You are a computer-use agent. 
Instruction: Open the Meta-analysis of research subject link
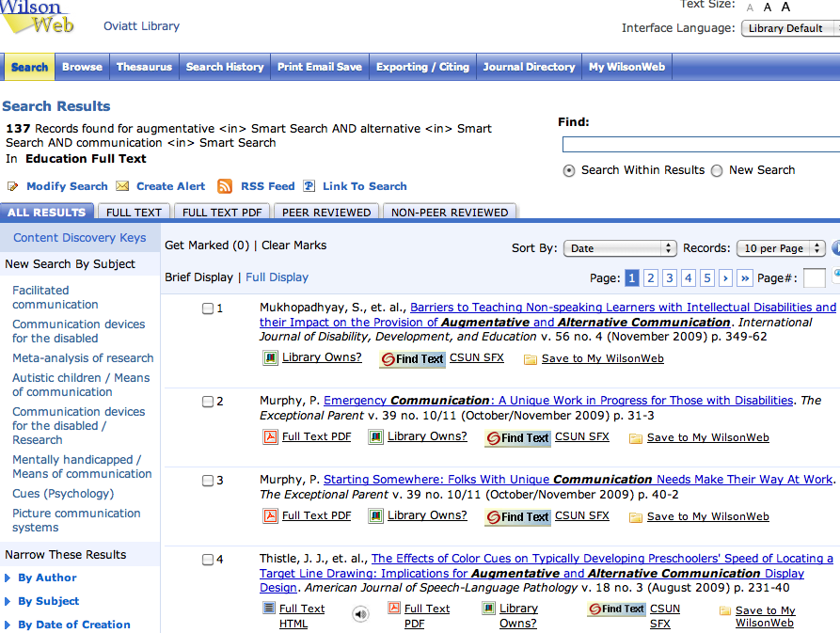pos(83,357)
